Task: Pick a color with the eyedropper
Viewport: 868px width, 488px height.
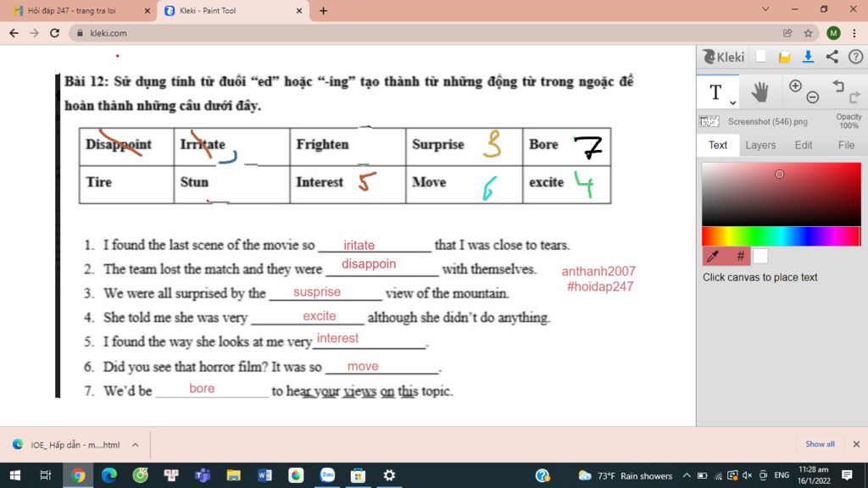Action: (712, 256)
